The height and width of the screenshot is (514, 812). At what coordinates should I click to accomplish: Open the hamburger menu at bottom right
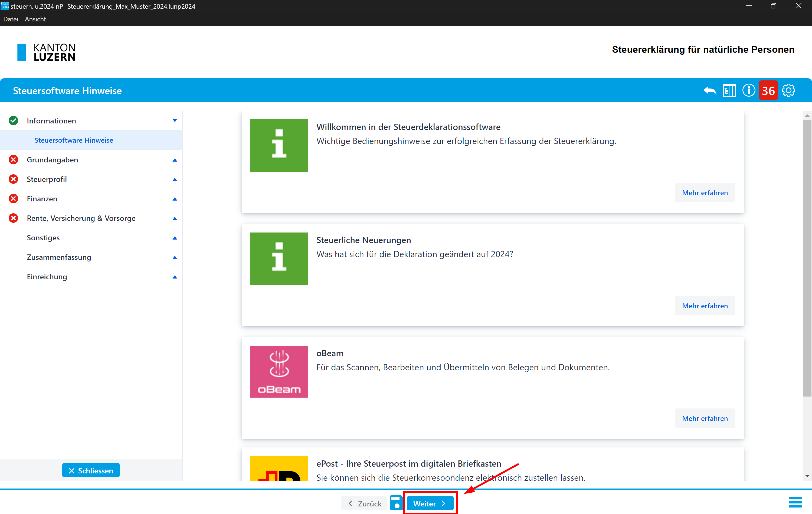tap(795, 503)
